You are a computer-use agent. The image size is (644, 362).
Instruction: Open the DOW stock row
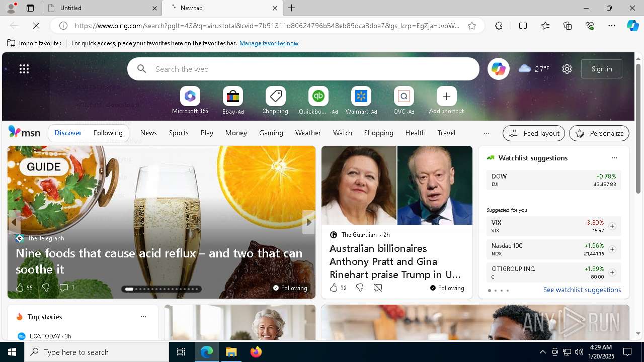pyautogui.click(x=553, y=180)
